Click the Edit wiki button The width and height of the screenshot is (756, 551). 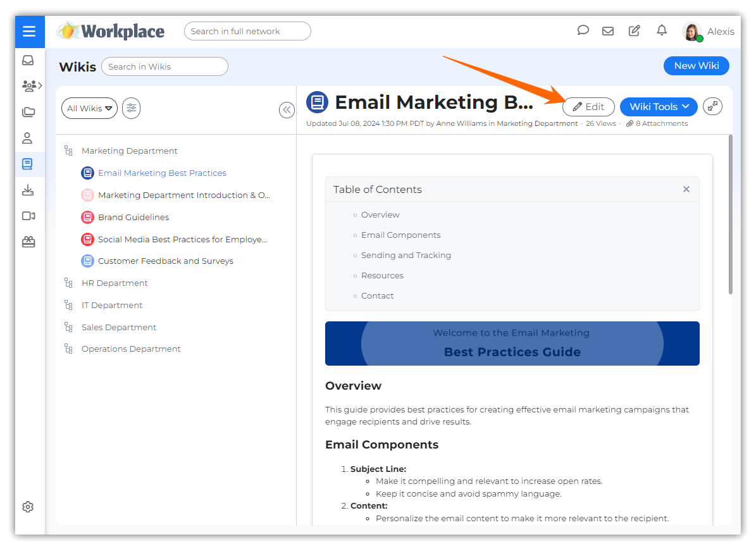coord(588,107)
